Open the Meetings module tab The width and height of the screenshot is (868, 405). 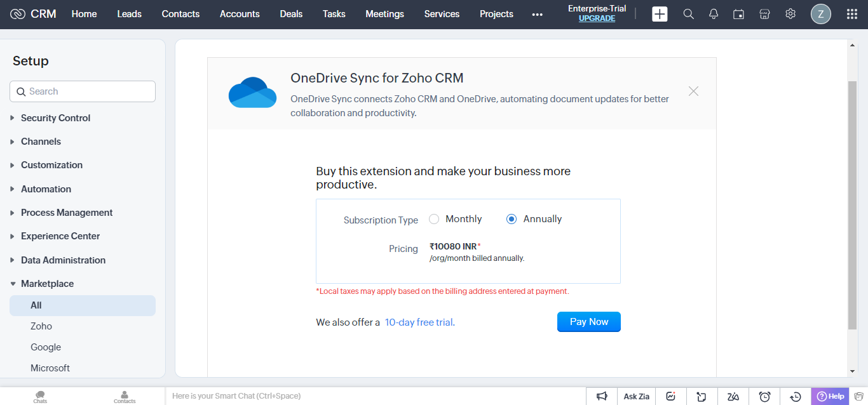pos(384,14)
